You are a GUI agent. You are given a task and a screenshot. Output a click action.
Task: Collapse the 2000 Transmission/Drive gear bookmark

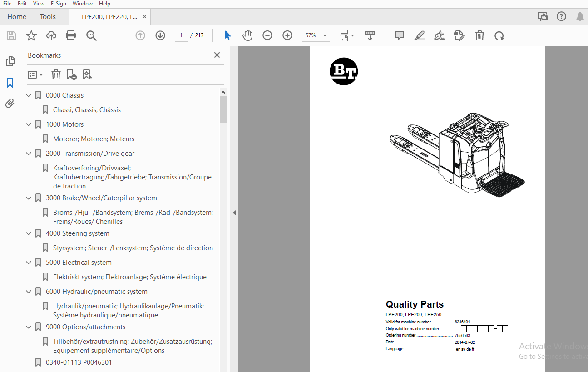[x=29, y=154]
